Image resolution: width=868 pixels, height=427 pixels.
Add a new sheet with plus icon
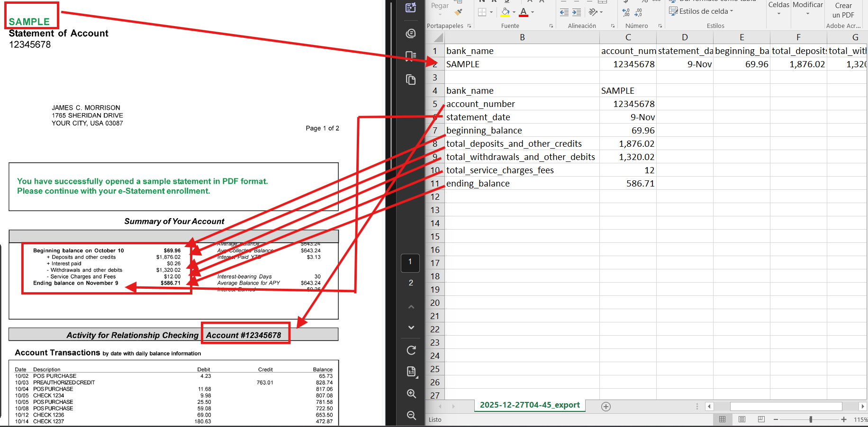click(x=606, y=407)
